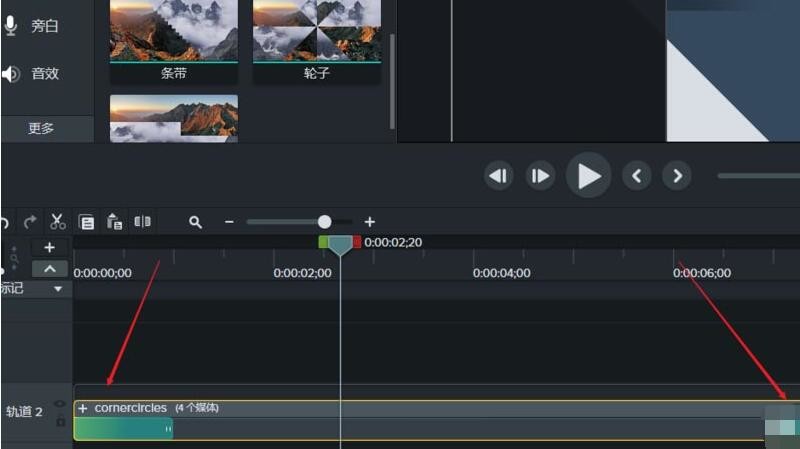Click the copy icon in timeline toolbar

coord(86,222)
